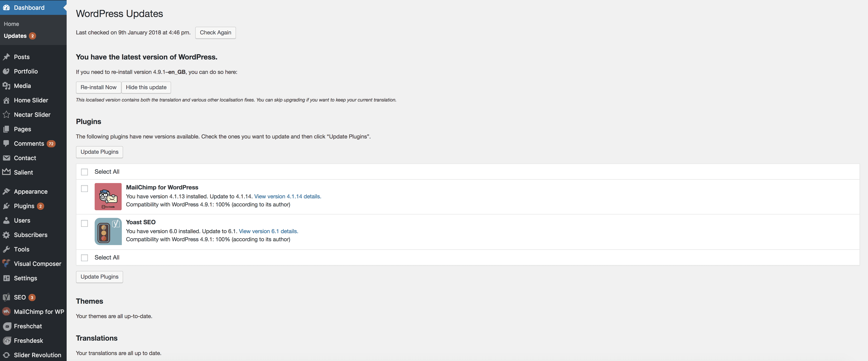Click the Comments speech bubble icon
The width and height of the screenshot is (868, 361).
click(x=6, y=144)
